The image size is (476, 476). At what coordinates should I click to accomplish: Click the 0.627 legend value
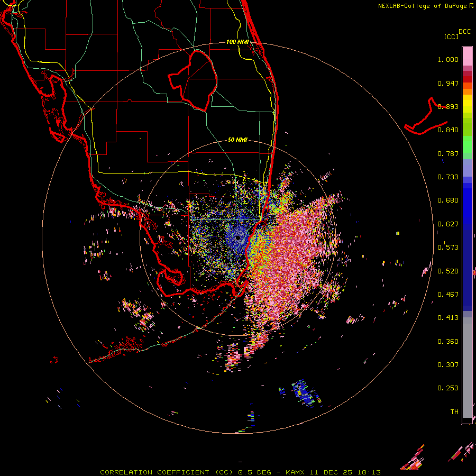click(x=448, y=224)
